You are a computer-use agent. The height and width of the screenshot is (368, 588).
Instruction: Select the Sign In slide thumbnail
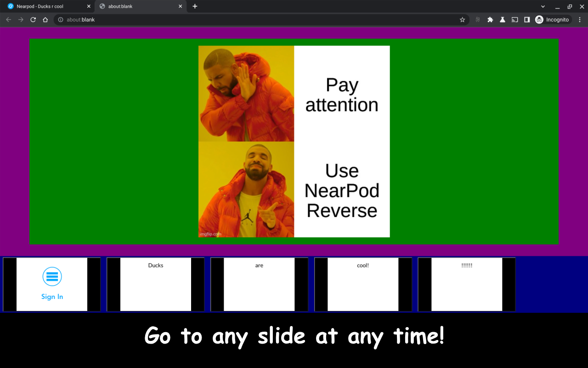pyautogui.click(x=52, y=284)
